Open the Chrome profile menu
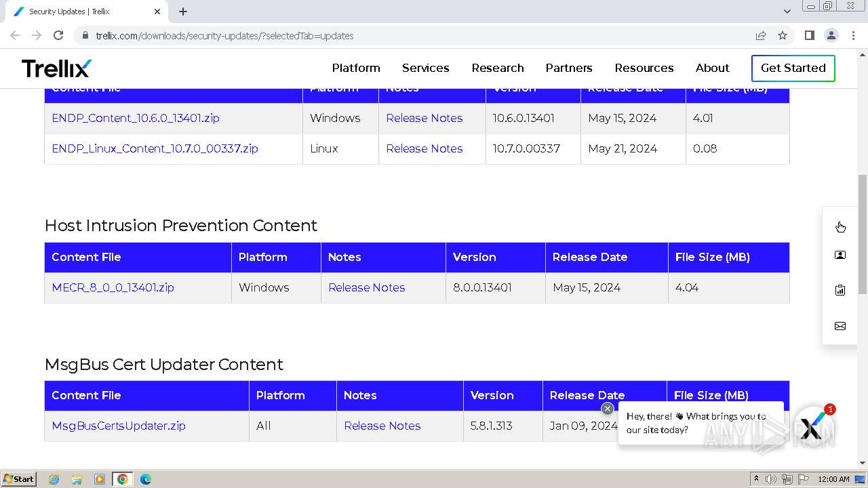The image size is (868, 488). coord(831,35)
